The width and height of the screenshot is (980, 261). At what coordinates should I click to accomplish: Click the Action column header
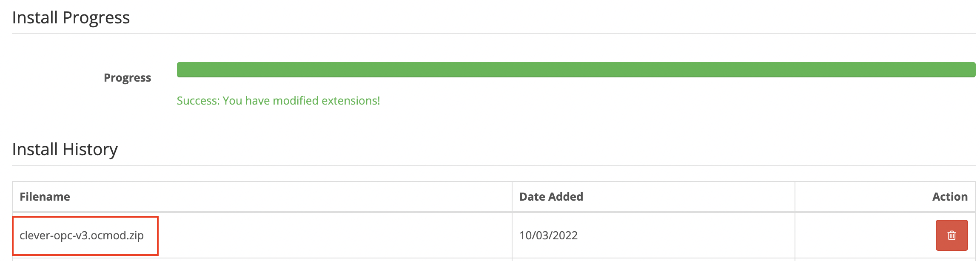[x=950, y=197]
